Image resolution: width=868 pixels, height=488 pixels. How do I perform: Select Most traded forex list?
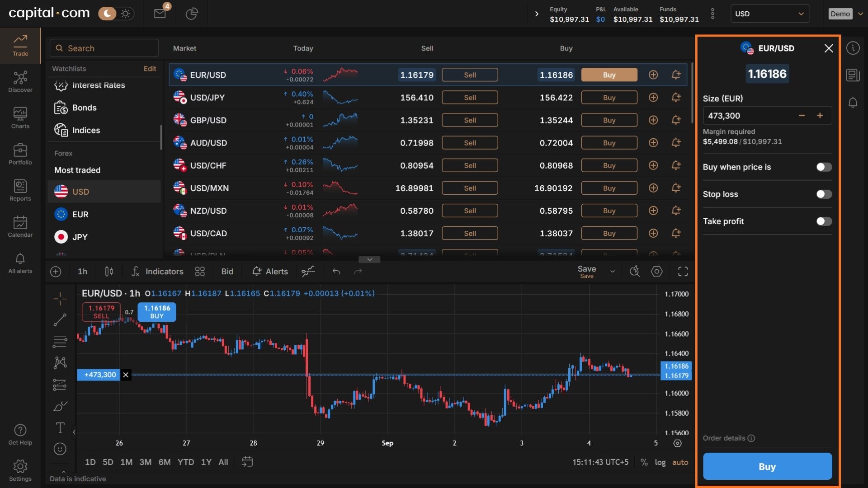(77, 170)
